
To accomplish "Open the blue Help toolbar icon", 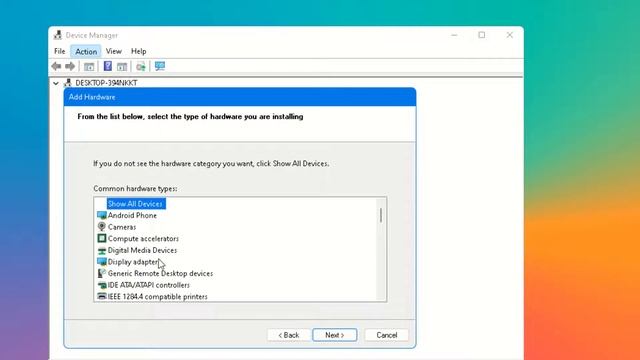I will coord(108,66).
